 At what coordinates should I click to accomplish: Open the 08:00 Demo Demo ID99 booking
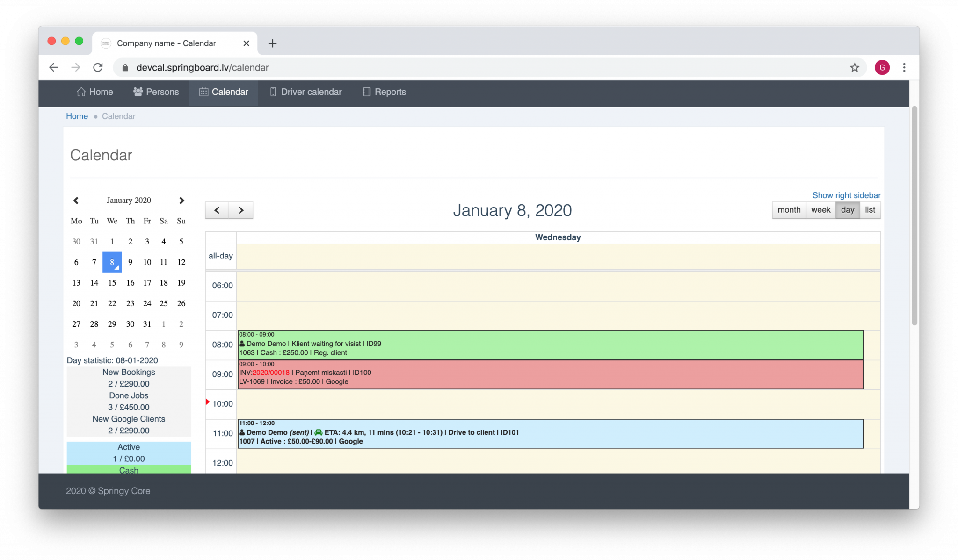pos(551,345)
